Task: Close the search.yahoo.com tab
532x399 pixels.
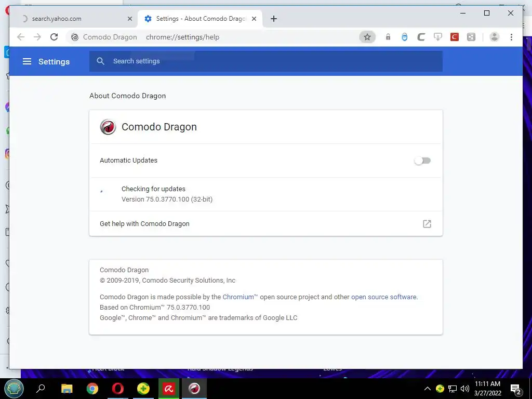Action: pos(129,19)
